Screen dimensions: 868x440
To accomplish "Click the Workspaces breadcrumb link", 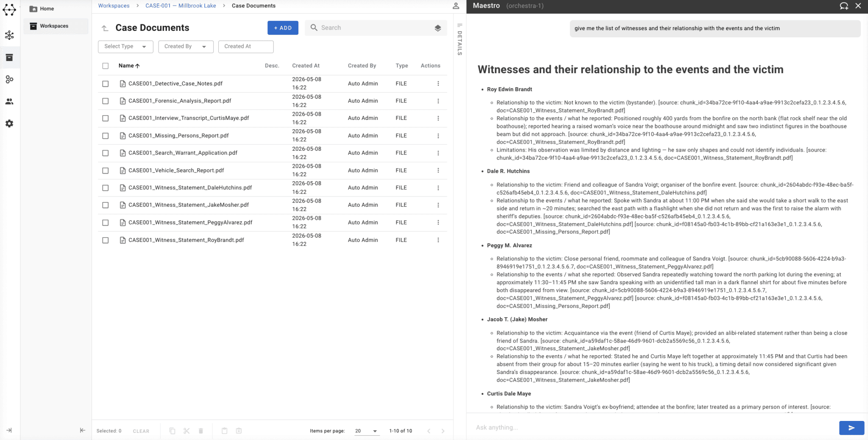I will (x=114, y=6).
